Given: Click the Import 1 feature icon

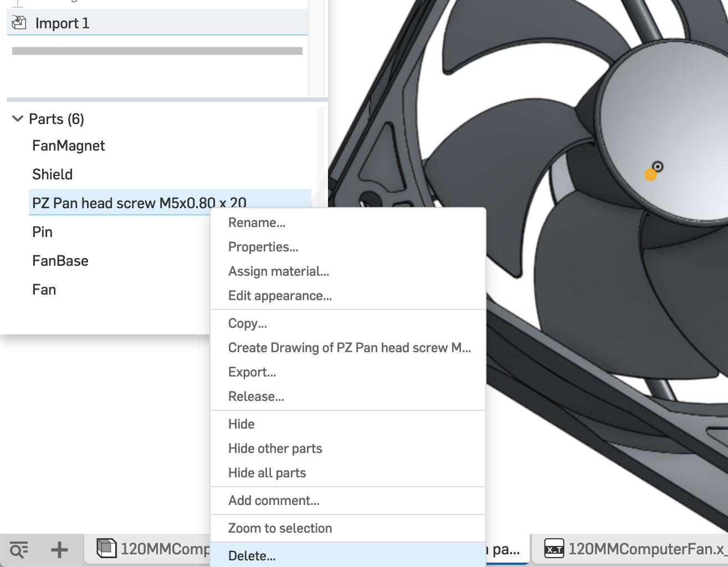Looking at the screenshot, I should click(x=19, y=23).
